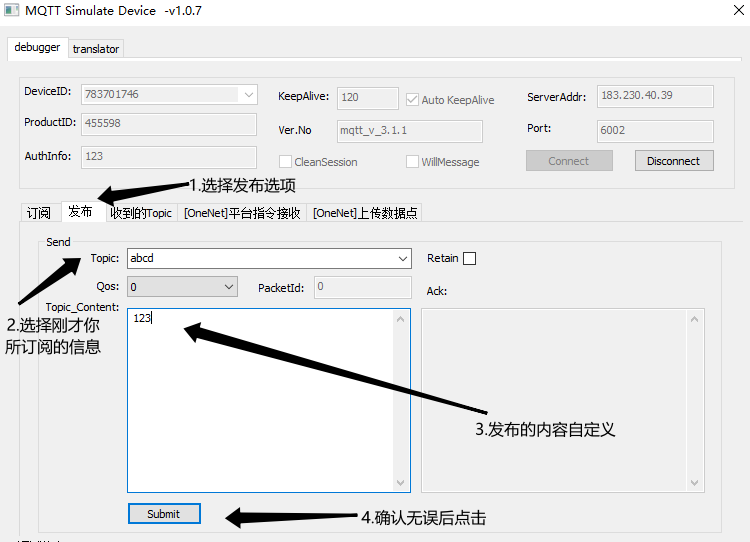Enable the WillMessage checkbox
750x542 pixels.
click(x=412, y=162)
